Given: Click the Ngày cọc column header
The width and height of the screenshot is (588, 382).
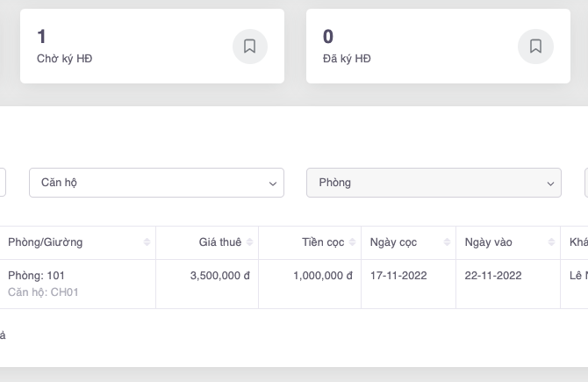Looking at the screenshot, I should 394,242.
